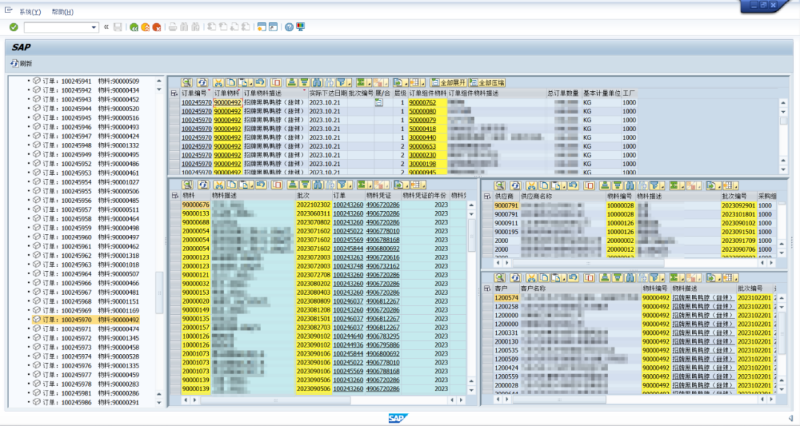Click the 刷新 (Refresh) button

[20, 63]
